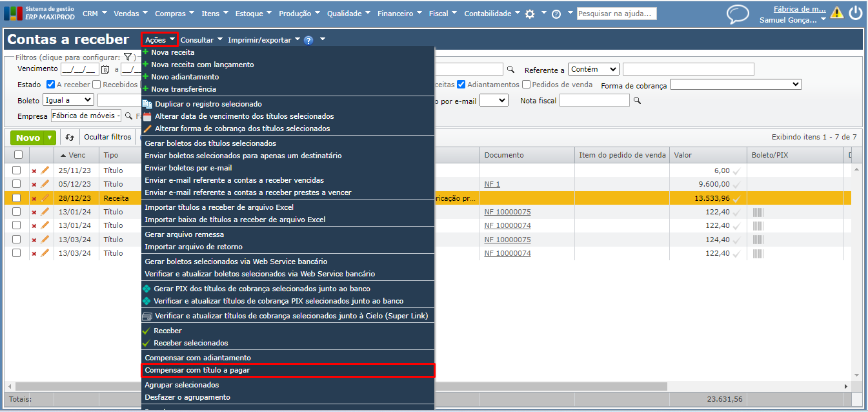The image size is (868, 412).
Task: Delete the 25/11/23 row with red X
Action: (x=34, y=170)
